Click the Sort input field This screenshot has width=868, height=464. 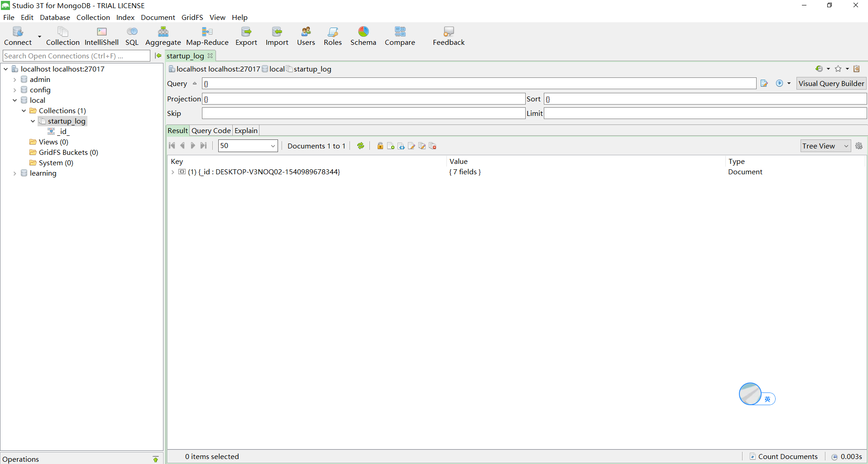click(x=705, y=99)
